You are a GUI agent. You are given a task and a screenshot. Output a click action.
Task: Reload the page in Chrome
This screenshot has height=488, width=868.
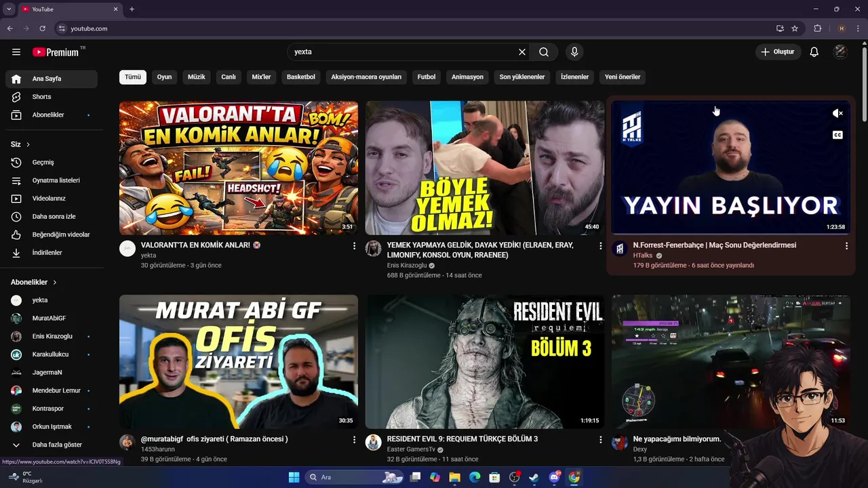click(x=42, y=28)
